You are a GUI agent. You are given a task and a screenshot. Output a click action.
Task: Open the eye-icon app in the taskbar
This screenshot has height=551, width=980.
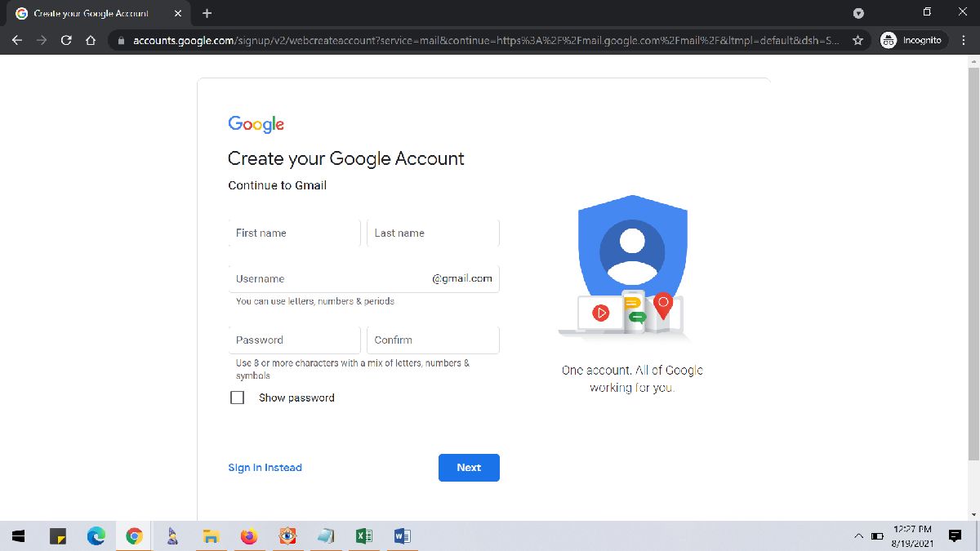(287, 536)
